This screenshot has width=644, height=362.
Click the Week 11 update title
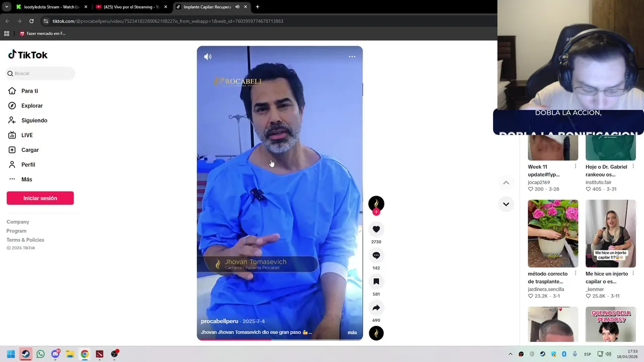(544, 171)
